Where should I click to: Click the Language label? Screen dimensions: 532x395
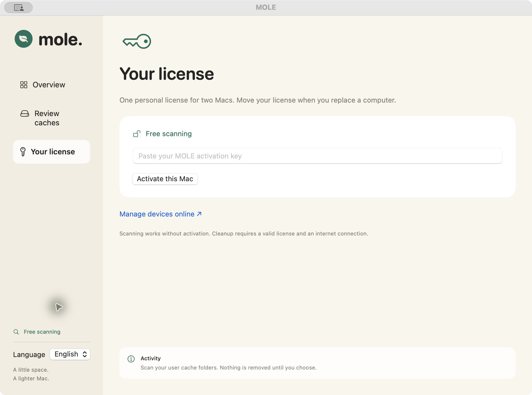[29, 355]
